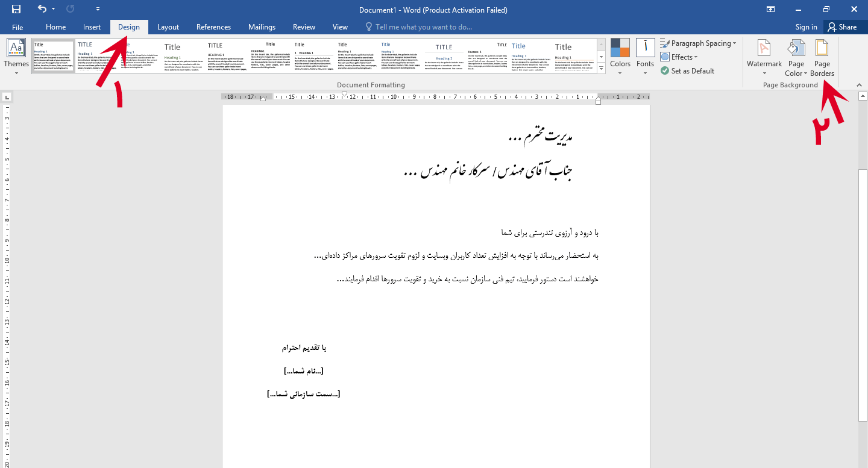Select the Design tab
Screen dimensions: 868x468
pyautogui.click(x=129, y=27)
